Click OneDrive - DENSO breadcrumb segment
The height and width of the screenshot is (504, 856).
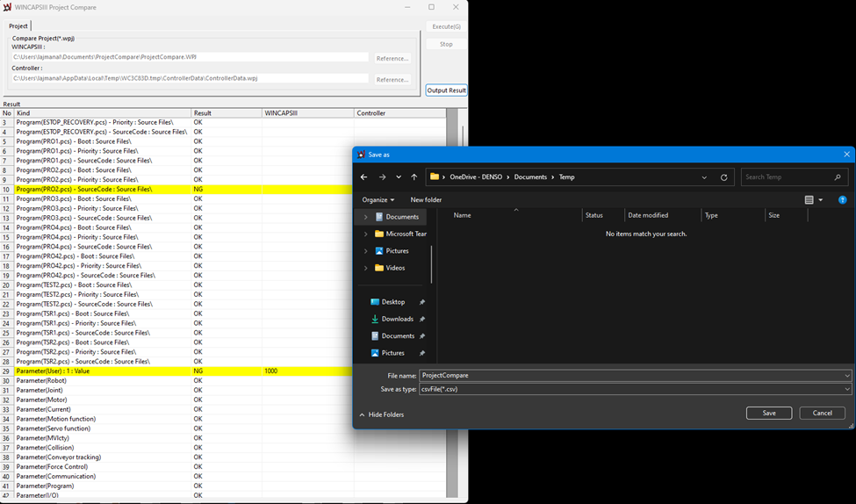pos(476,176)
